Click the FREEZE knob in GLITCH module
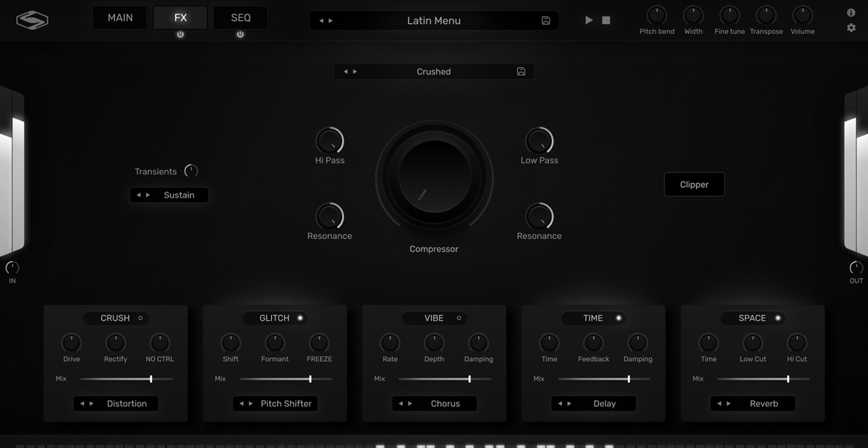The height and width of the screenshot is (448, 868). (x=319, y=343)
